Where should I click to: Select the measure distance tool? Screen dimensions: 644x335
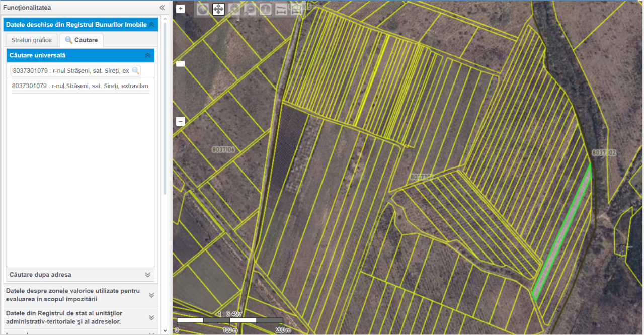tap(281, 9)
